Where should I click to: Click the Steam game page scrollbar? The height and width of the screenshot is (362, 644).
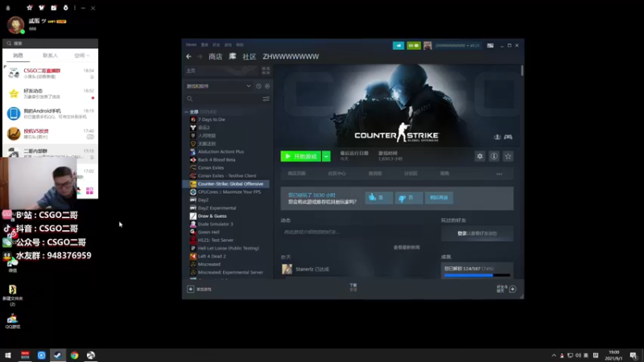point(522,71)
